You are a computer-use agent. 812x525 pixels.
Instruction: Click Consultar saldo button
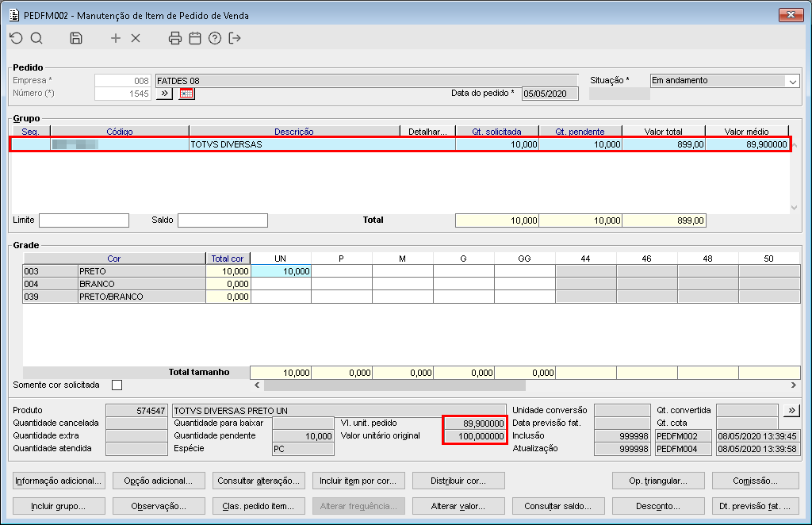(x=558, y=506)
